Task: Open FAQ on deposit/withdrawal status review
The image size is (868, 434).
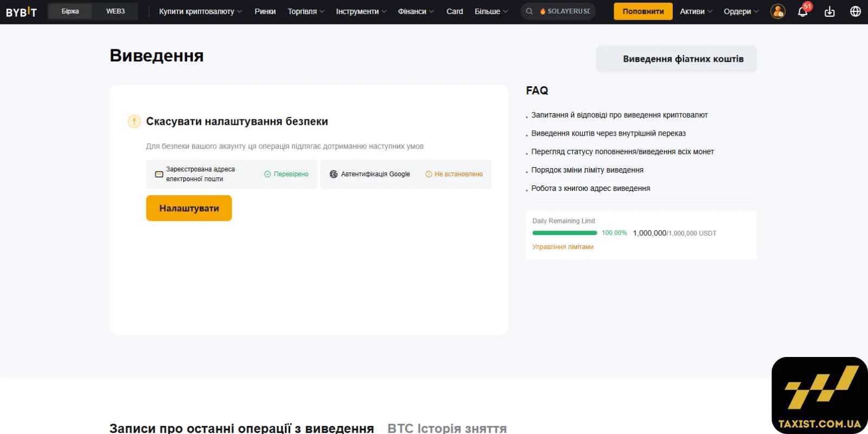Action: (622, 152)
